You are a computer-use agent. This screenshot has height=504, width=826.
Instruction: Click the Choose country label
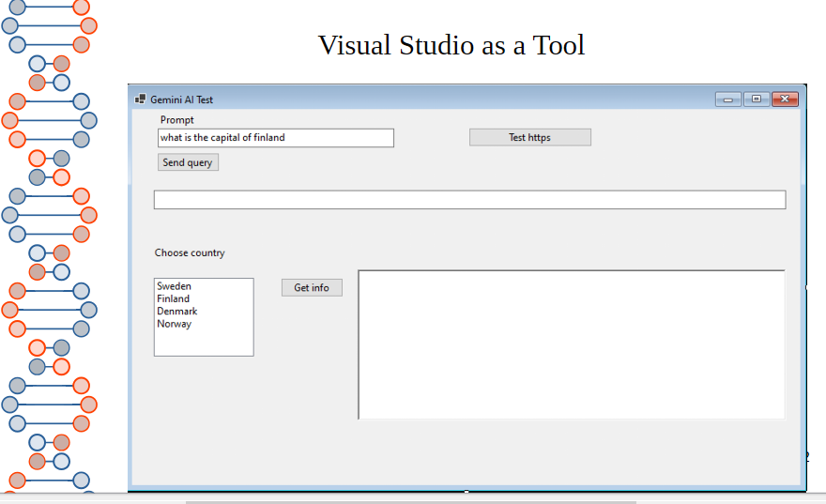tap(190, 252)
